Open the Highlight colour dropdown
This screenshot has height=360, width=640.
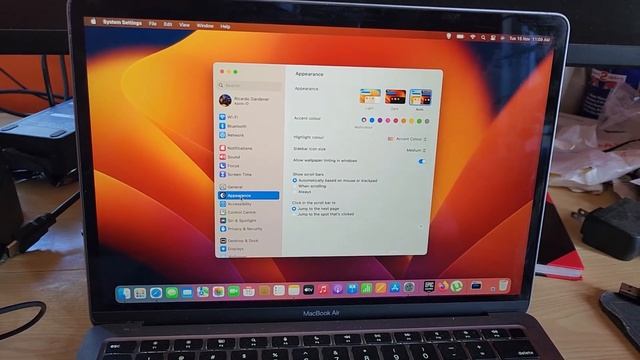coord(407,139)
